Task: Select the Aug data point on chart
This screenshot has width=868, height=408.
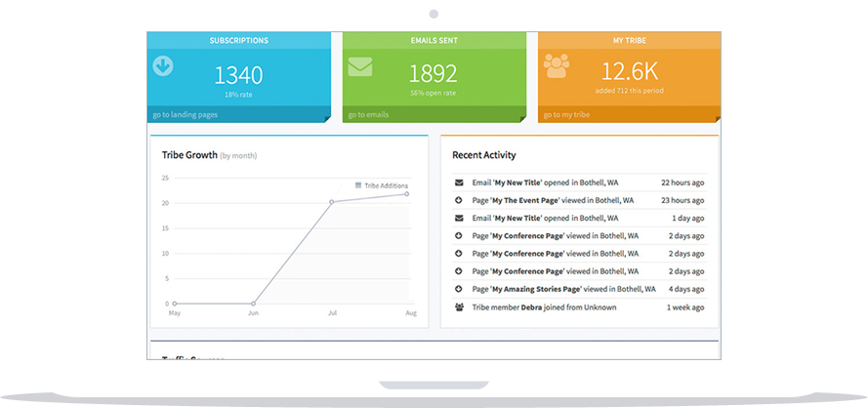Action: click(x=406, y=193)
